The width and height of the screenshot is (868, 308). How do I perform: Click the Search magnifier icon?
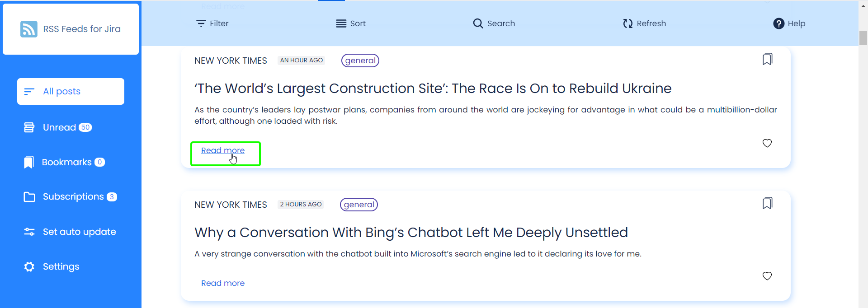[x=478, y=23]
